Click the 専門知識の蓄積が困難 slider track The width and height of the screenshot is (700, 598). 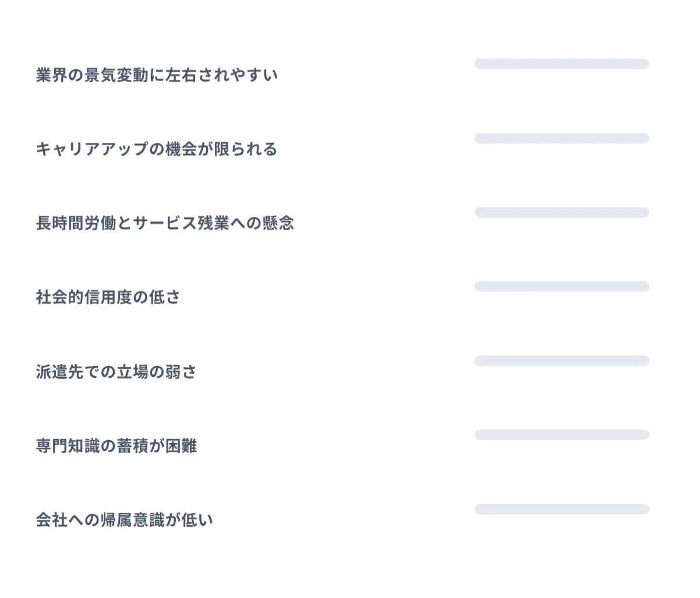(561, 435)
